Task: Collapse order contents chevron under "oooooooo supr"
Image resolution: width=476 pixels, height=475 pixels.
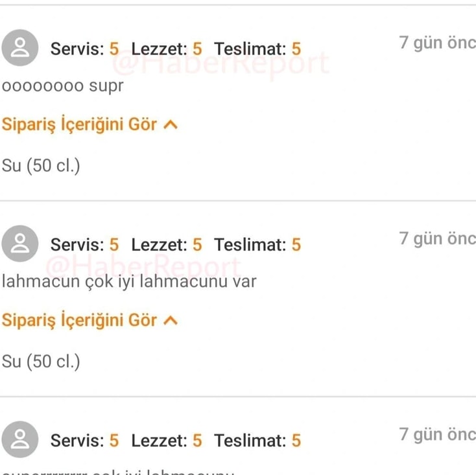Action: click(x=170, y=125)
